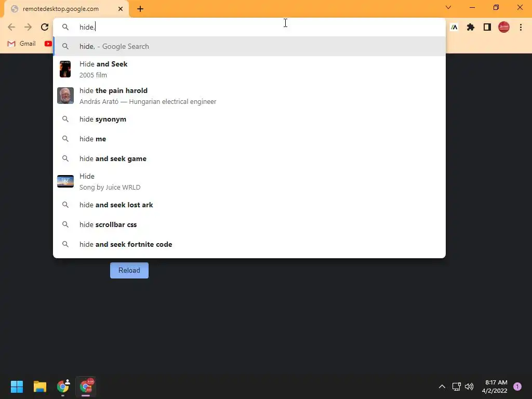Screen dimensions: 532x399
Task: Switch to the active Chrome taskbar icon with red badge
Action: click(x=86, y=387)
